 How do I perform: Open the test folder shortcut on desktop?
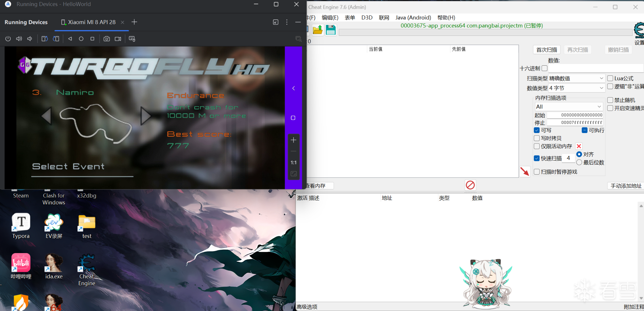[x=87, y=226]
